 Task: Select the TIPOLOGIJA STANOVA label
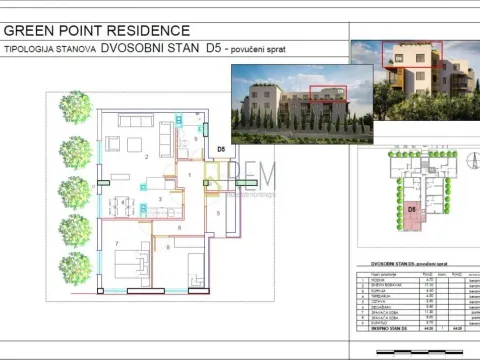pyautogui.click(x=50, y=49)
